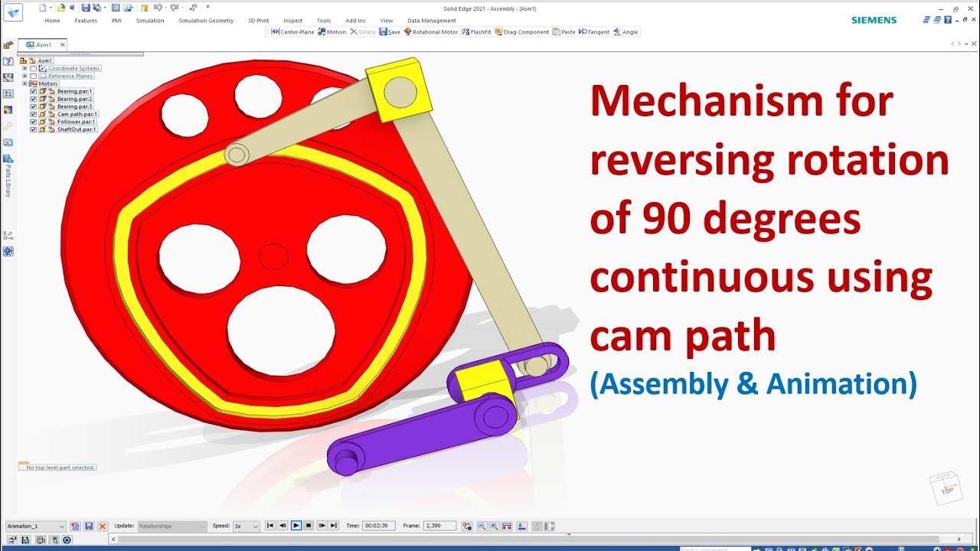Click Save in the command bar
Image resolution: width=980 pixels, height=551 pixels.
[390, 32]
